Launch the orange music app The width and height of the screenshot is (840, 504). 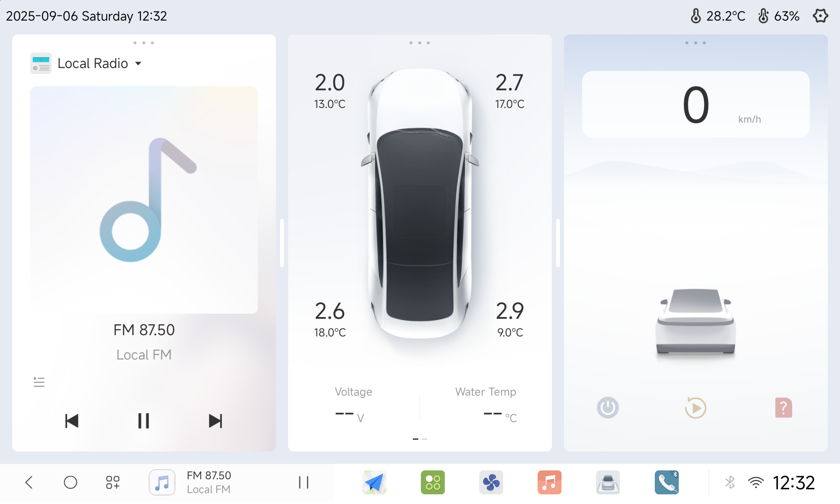click(549, 482)
